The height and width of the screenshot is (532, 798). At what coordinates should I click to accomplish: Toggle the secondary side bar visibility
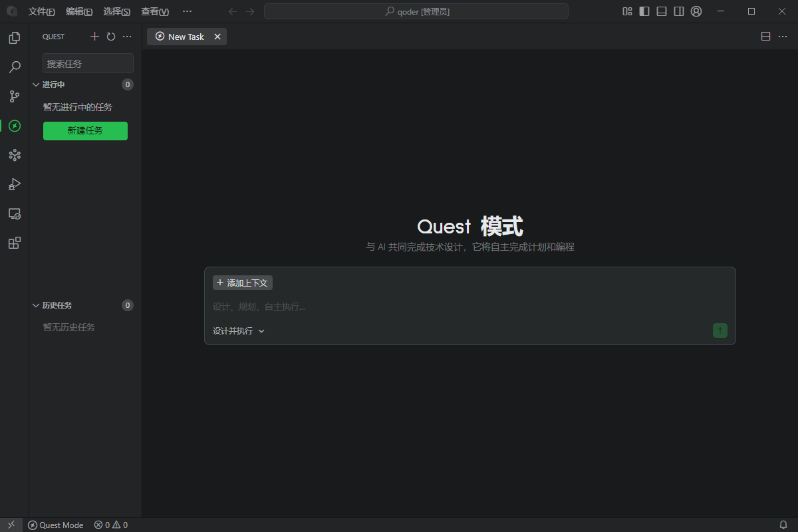[x=679, y=11]
